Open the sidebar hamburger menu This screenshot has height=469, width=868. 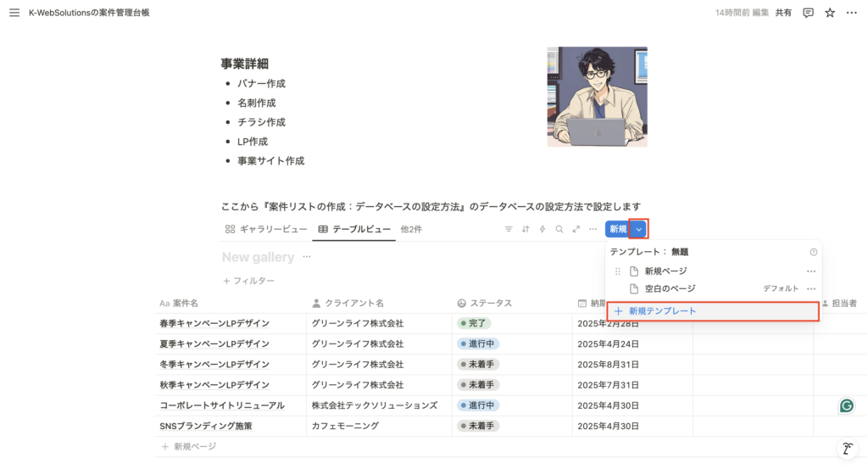point(14,13)
